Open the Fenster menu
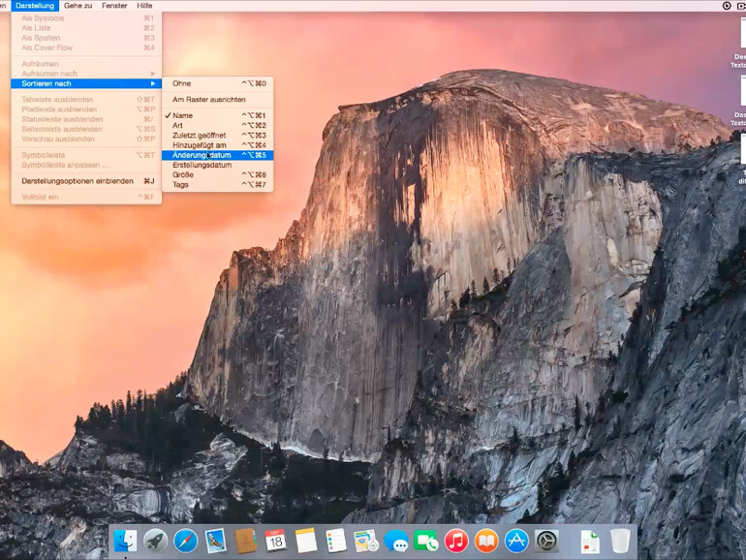Viewport: 746px width, 560px height. tap(114, 6)
